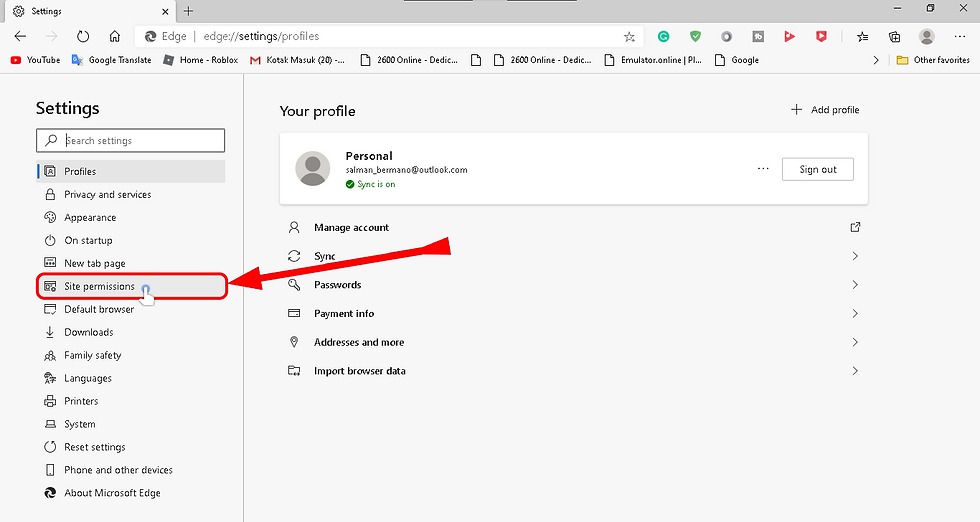This screenshot has height=522, width=980.
Task: Add this page to favorites star
Action: tap(629, 37)
